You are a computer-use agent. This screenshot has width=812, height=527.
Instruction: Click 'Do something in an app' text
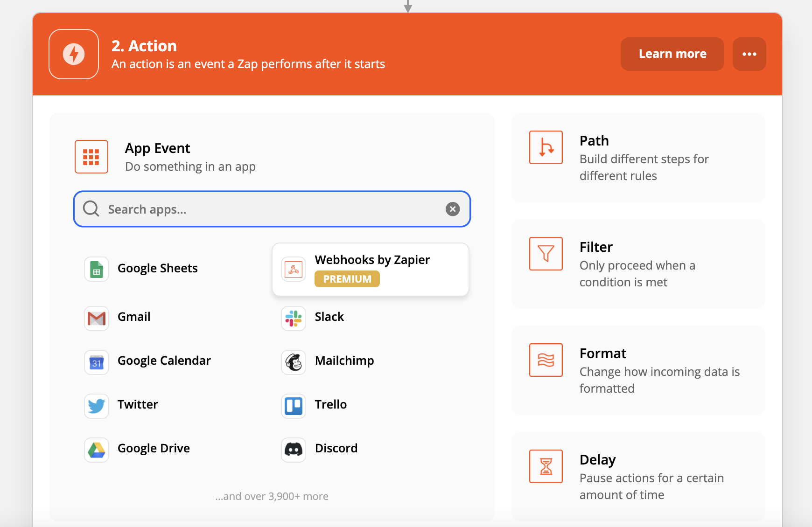pos(190,166)
